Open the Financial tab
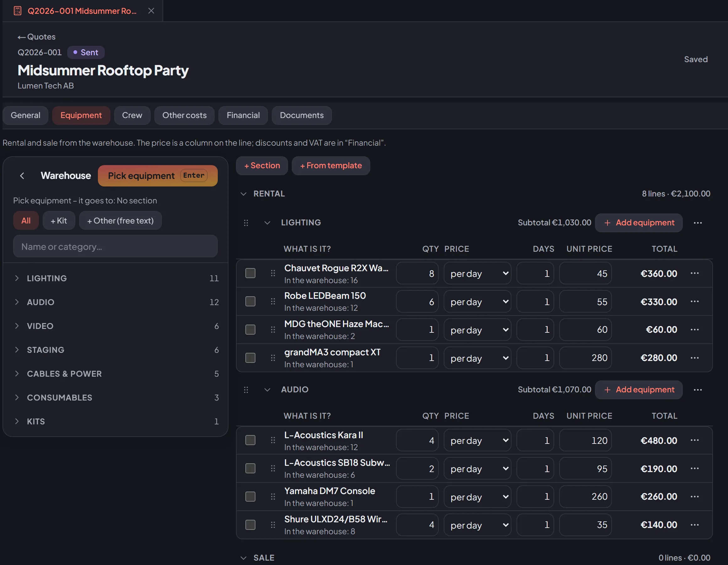This screenshot has width=728, height=565. click(x=243, y=116)
